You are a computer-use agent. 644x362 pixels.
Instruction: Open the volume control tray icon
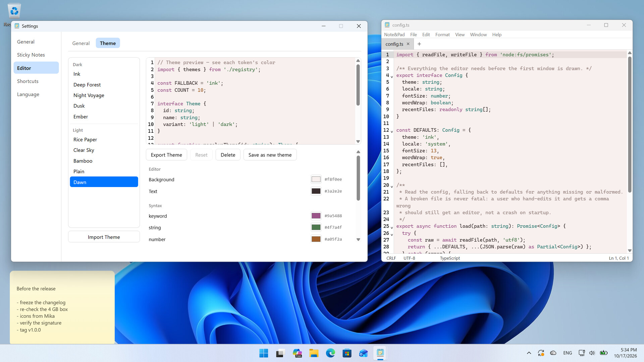(x=592, y=353)
